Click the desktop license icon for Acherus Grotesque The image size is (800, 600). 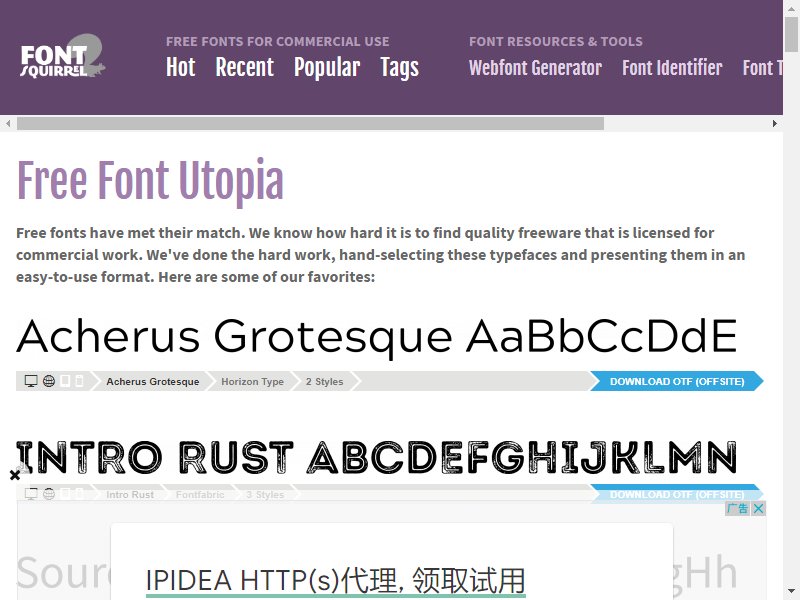click(x=31, y=381)
